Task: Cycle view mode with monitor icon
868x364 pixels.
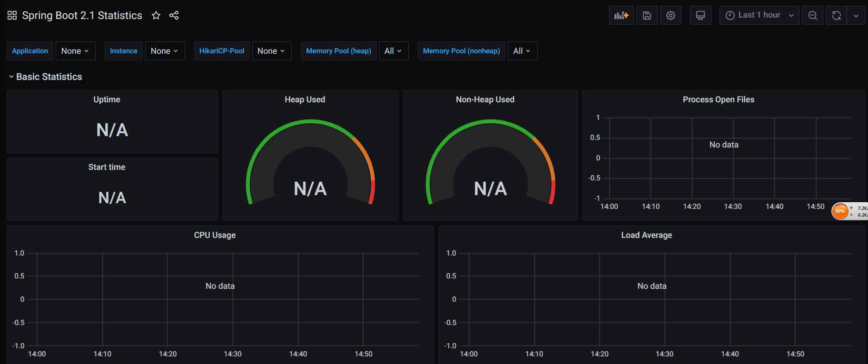Action: tap(700, 15)
